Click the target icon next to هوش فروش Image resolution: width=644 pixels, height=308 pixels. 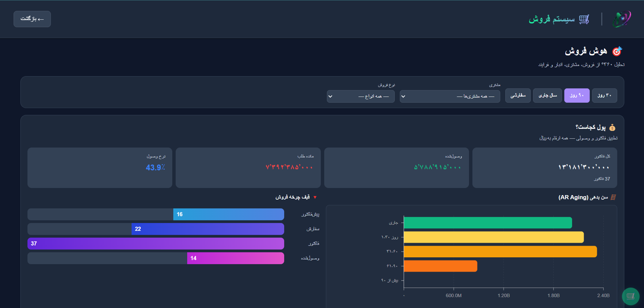point(617,51)
